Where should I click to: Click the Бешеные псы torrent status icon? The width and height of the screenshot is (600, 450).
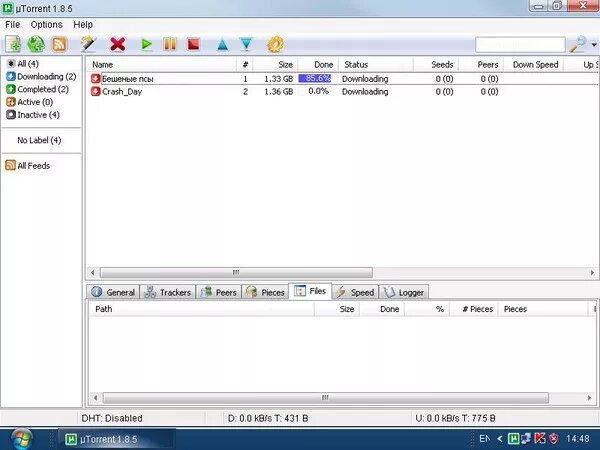tap(95, 79)
